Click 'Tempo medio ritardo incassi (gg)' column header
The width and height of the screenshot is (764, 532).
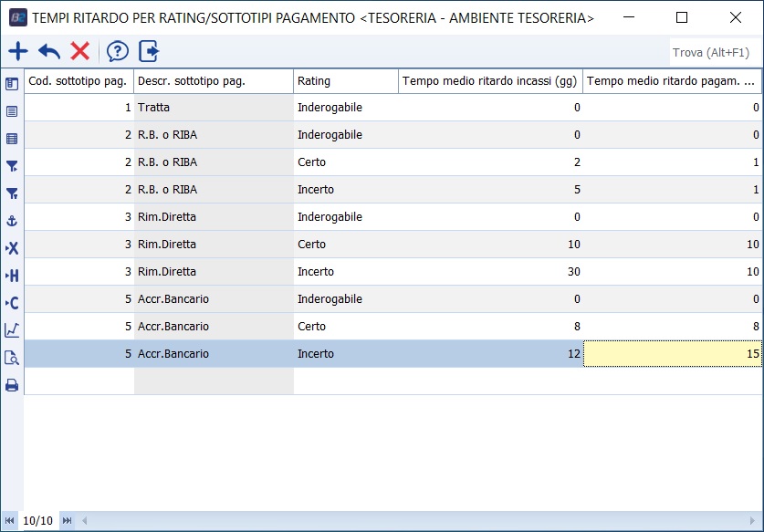[x=491, y=81]
